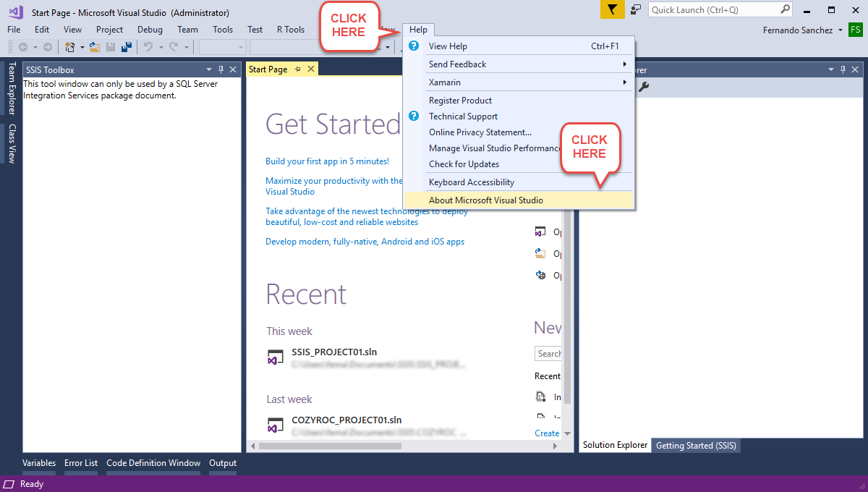
Task: Open the Error List bottom tab
Action: coord(81,463)
